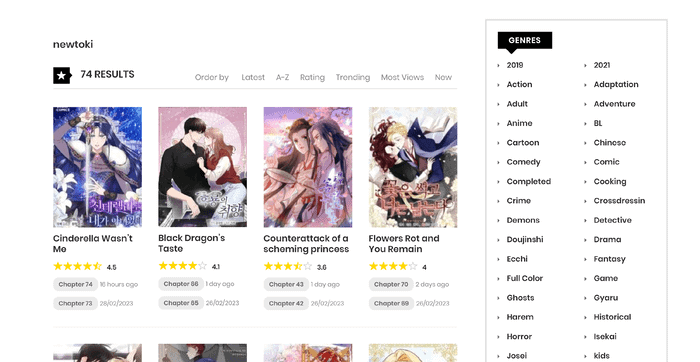Select the Adaptation genre
The width and height of the screenshot is (700, 362).
pyautogui.click(x=616, y=84)
